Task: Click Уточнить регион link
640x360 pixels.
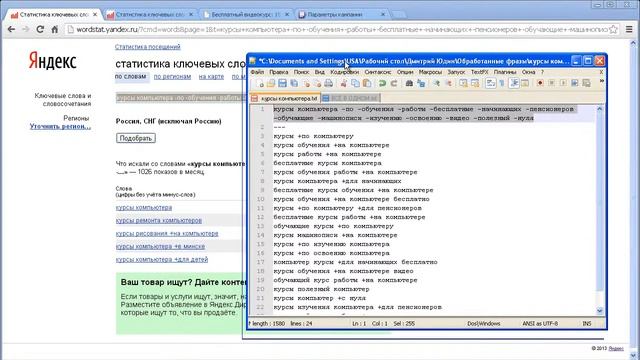Action: pyautogui.click(x=60, y=127)
